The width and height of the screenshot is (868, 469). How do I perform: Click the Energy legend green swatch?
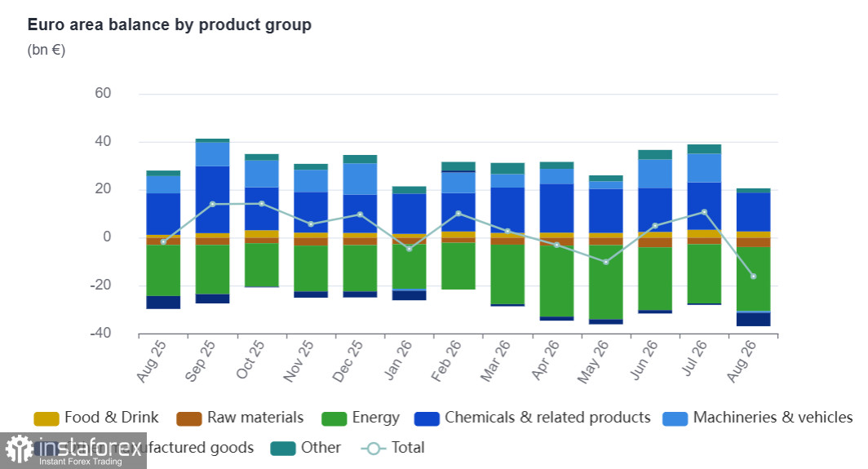(334, 418)
